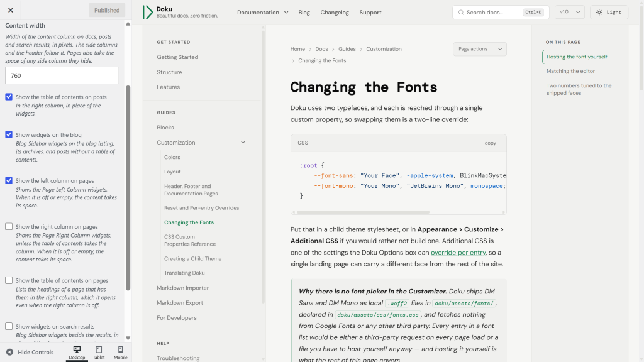
Task: Click the Search docs field
Action: pos(501,13)
